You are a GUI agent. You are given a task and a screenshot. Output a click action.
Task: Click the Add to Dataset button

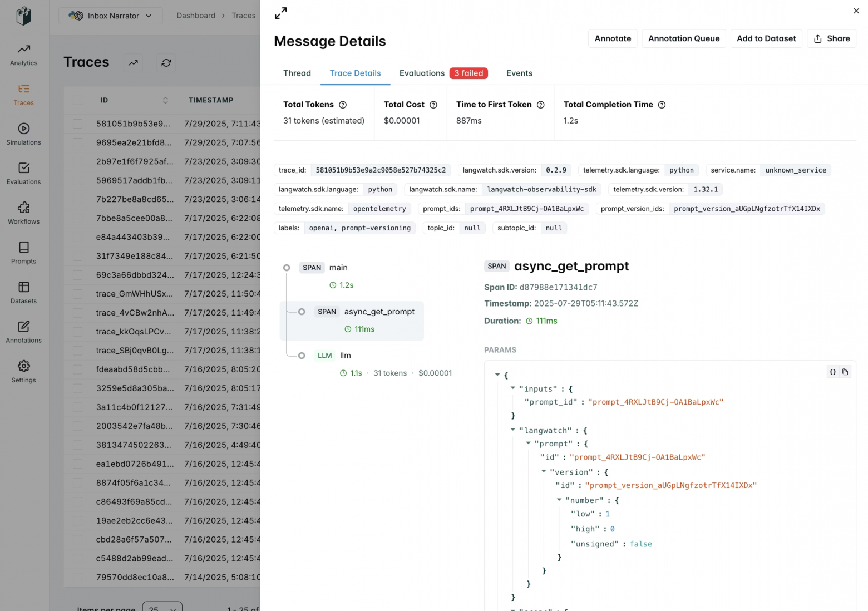(x=766, y=38)
